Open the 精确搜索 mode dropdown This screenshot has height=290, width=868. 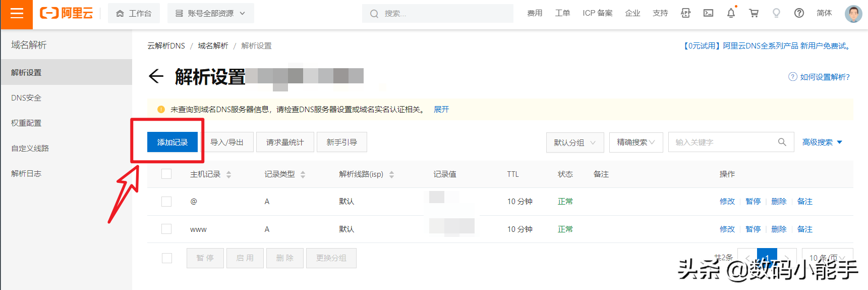(x=636, y=142)
